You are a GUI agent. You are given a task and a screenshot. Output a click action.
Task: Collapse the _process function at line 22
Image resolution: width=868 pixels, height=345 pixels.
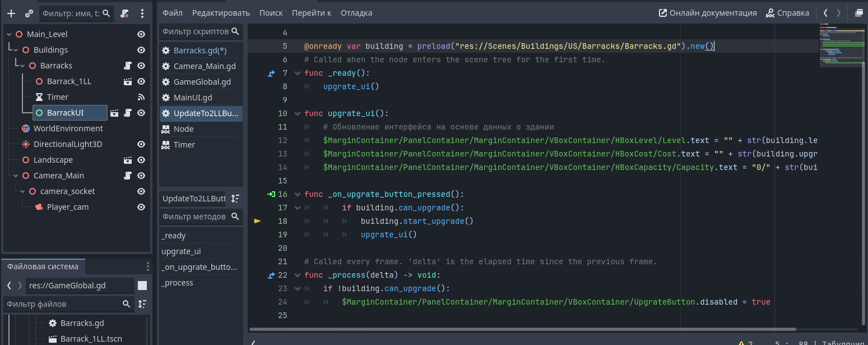297,275
